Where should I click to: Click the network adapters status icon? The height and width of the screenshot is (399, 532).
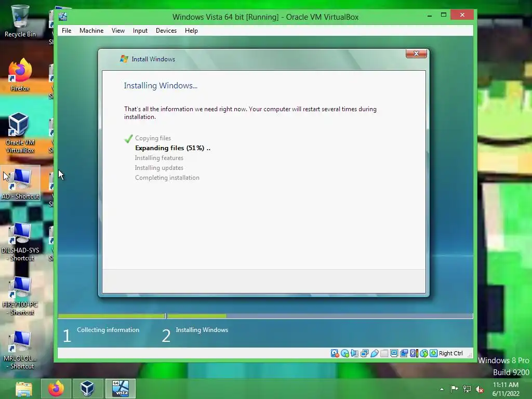[365, 353]
